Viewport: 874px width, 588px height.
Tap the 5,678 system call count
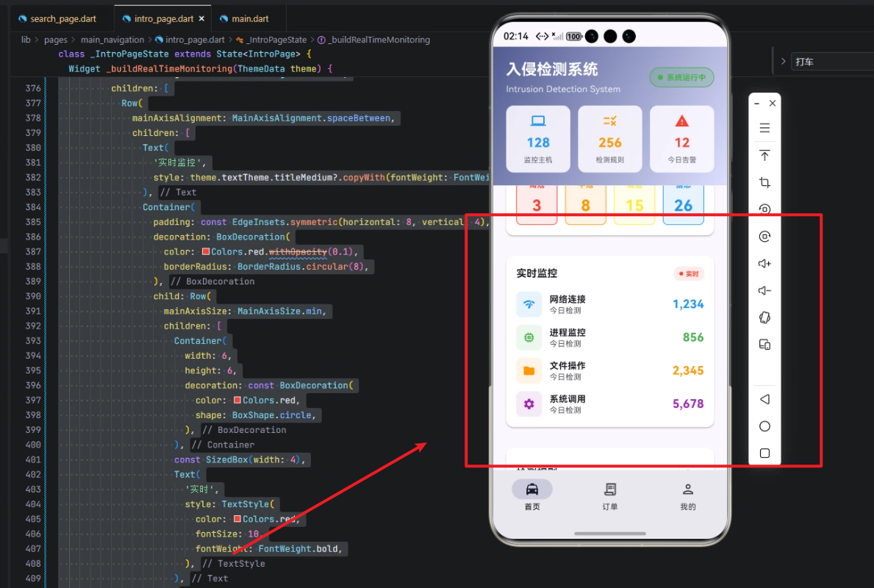point(688,404)
